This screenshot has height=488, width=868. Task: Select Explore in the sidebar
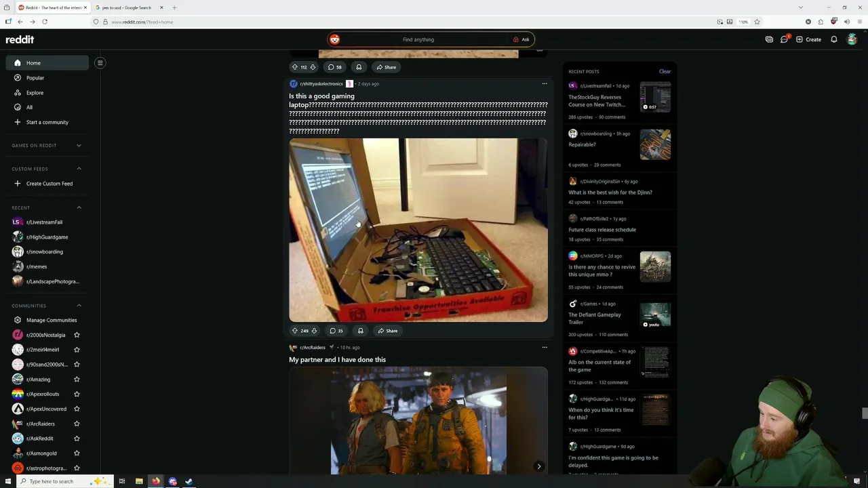pyautogui.click(x=47, y=93)
